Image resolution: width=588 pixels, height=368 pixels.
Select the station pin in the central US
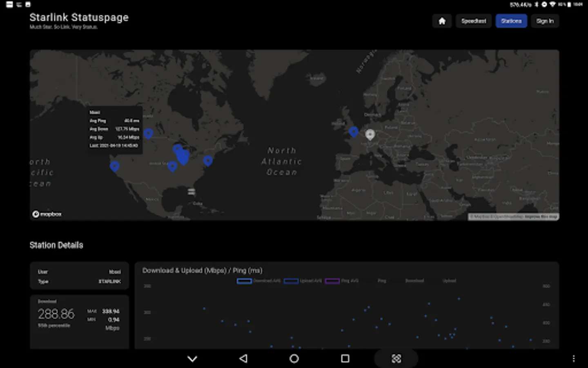(172, 166)
